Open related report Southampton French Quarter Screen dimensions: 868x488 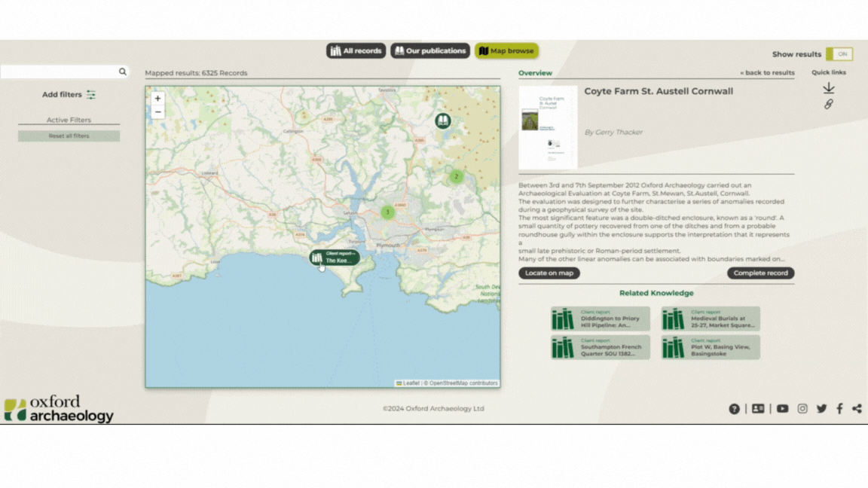pyautogui.click(x=601, y=347)
